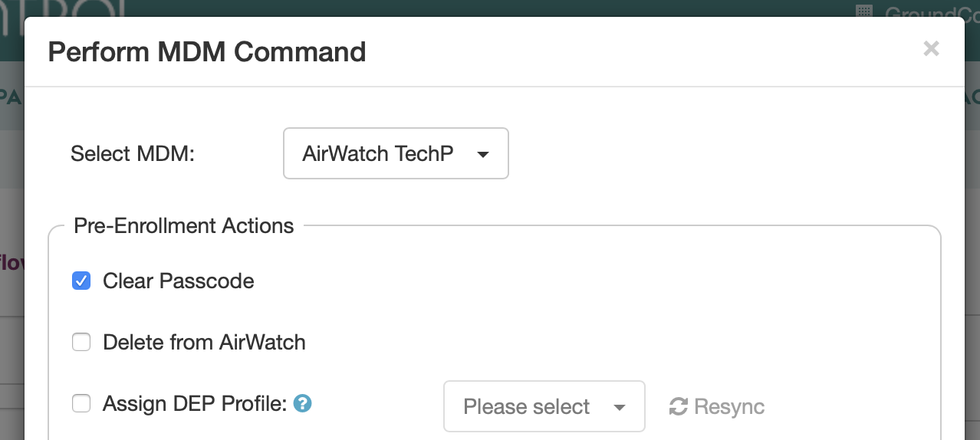Enable the Delete from AirWatch checkbox
This screenshot has height=440, width=980.
pos(81,342)
